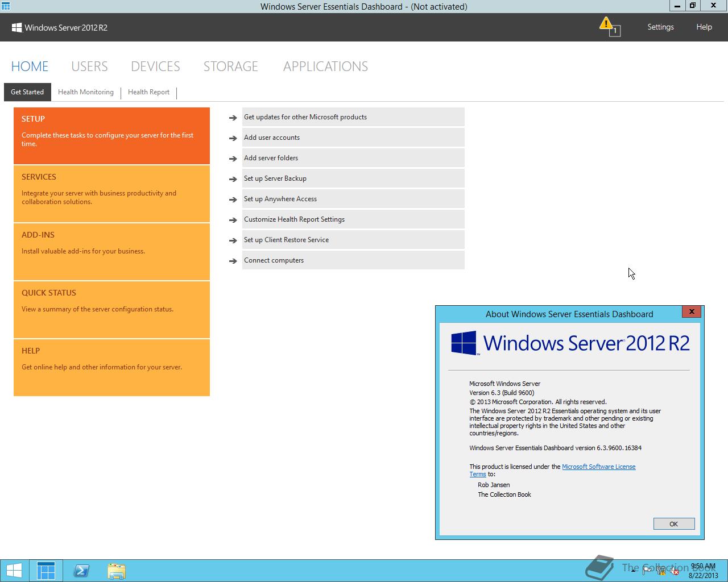This screenshot has height=582, width=728.
Task: Open Customize Health Report Settings task
Action: click(x=353, y=219)
